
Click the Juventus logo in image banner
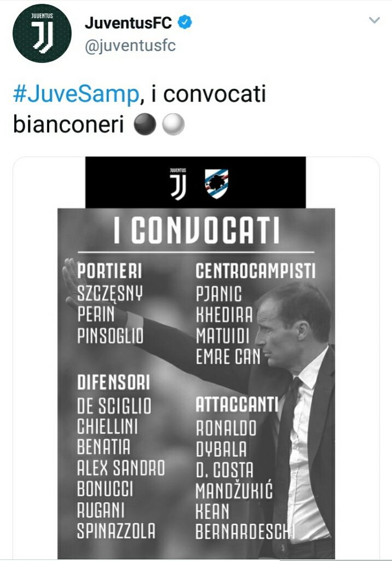pyautogui.click(x=178, y=183)
